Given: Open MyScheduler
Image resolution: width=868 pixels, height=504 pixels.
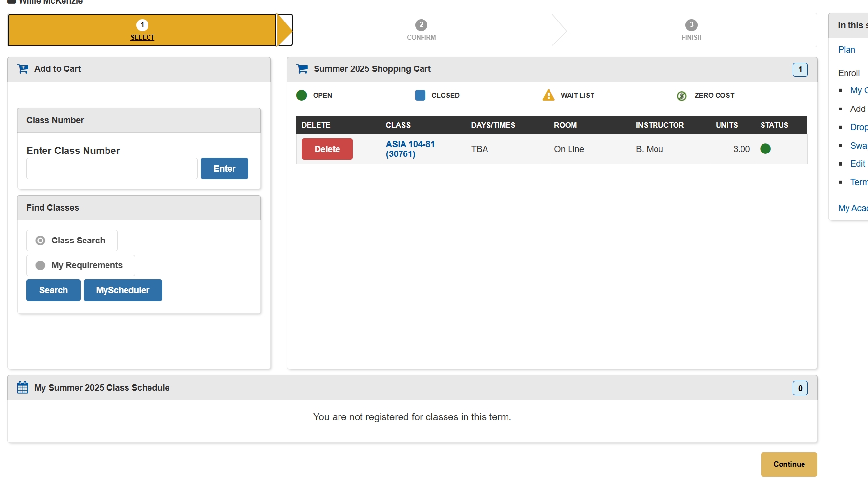Looking at the screenshot, I should pos(123,290).
